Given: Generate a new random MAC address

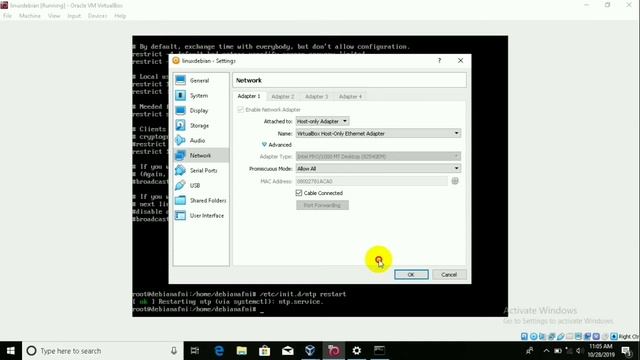Looking at the screenshot, I should point(455,181).
